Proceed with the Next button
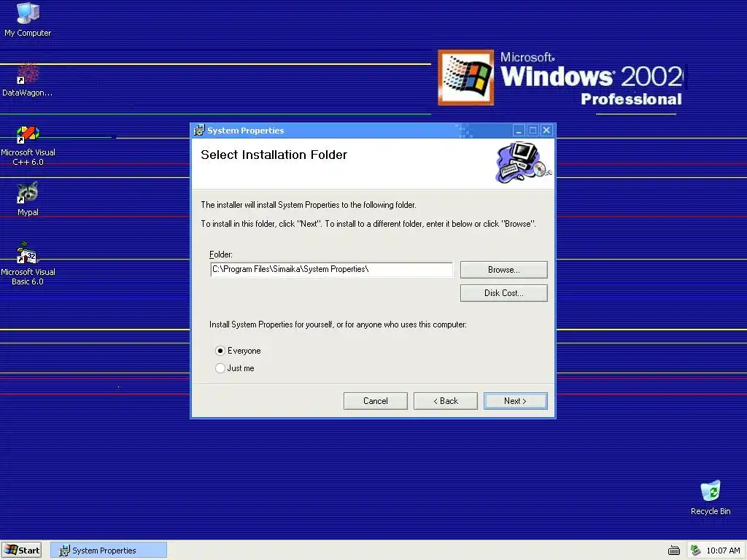Viewport: 747px width, 560px height. click(516, 401)
